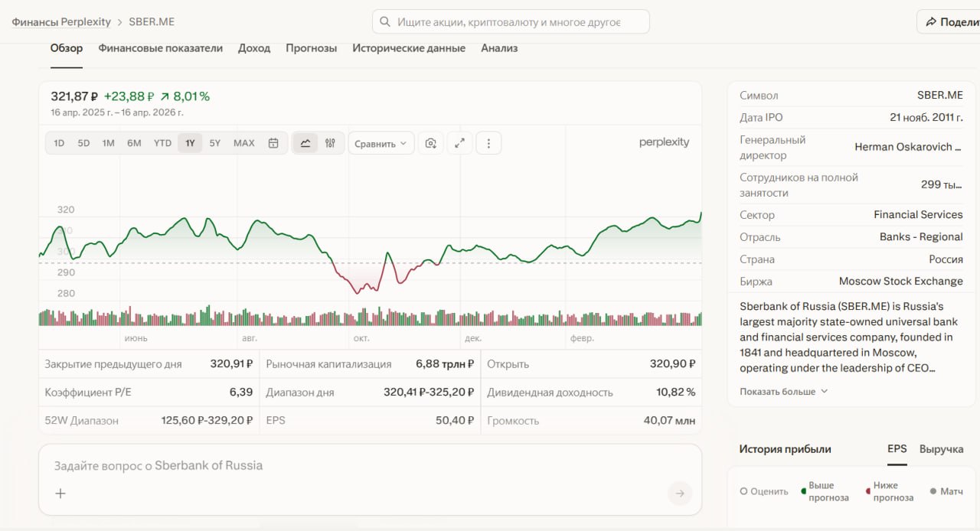This screenshot has width=980, height=531.
Task: Select the 6M time range
Action: tap(134, 143)
